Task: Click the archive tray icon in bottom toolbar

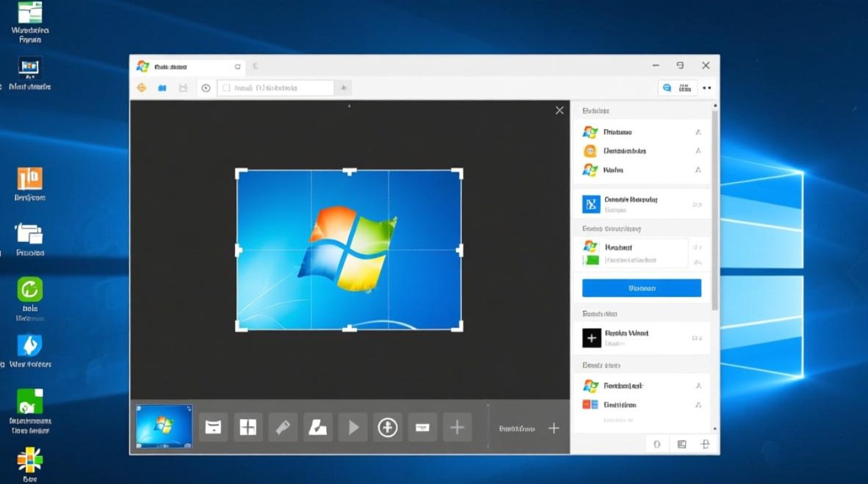Action: pos(213,427)
